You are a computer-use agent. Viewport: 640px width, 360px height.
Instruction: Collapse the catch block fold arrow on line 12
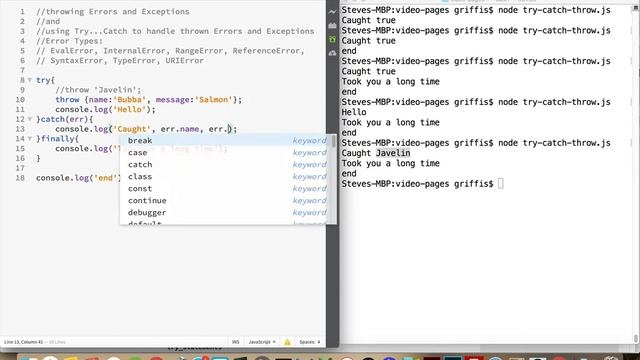pos(30,119)
